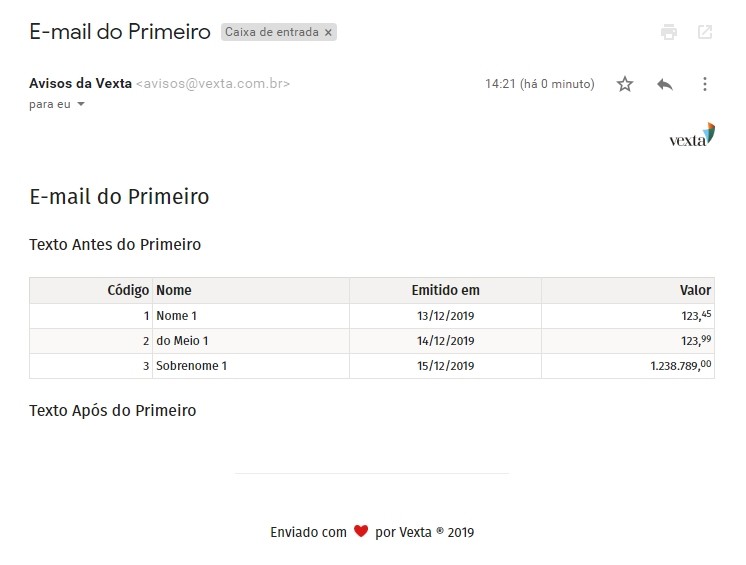Click the Valor column header

click(695, 290)
